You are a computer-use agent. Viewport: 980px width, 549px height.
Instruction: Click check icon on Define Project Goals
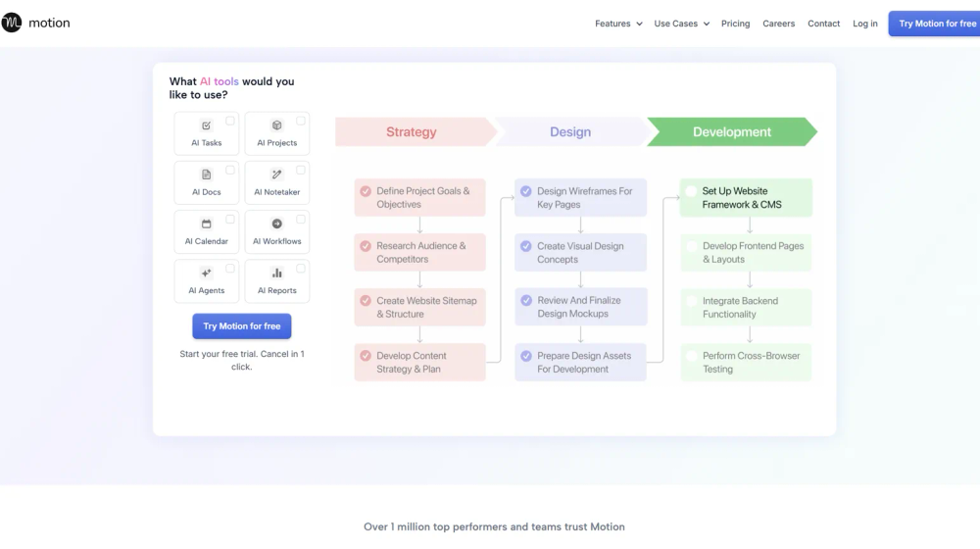[366, 191]
